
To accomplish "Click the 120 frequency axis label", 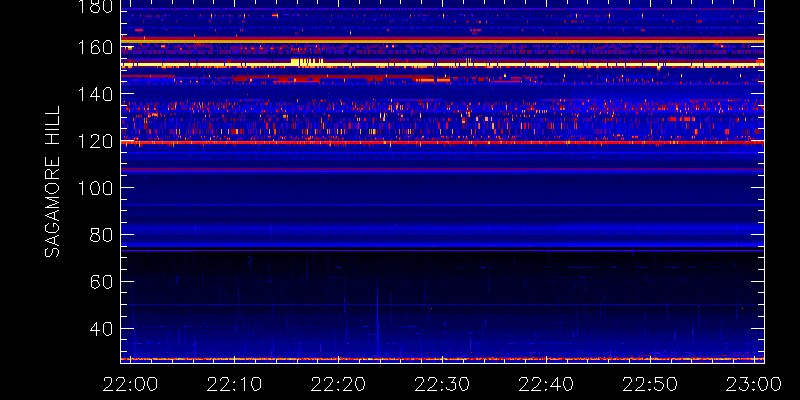I will pos(95,141).
